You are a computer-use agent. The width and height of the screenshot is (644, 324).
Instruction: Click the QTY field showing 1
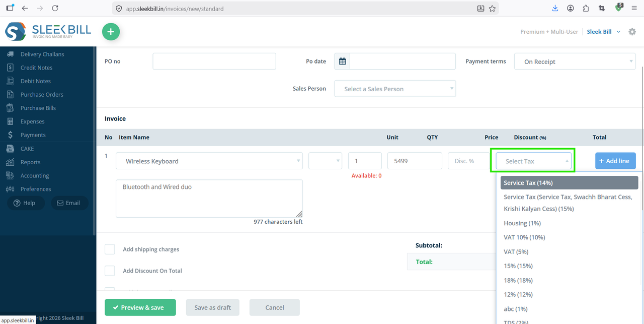(x=365, y=161)
